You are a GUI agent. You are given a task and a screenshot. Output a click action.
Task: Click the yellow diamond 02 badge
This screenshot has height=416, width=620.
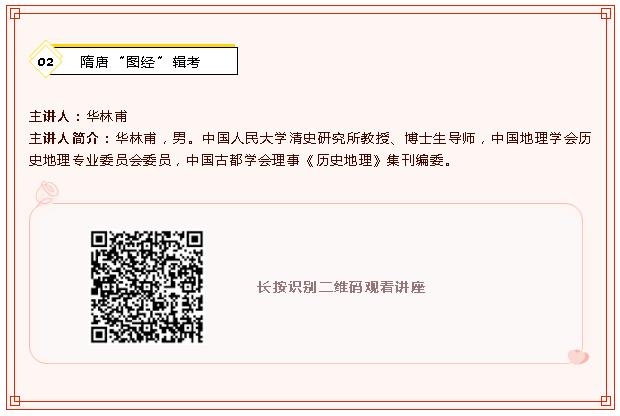pyautogui.click(x=45, y=60)
